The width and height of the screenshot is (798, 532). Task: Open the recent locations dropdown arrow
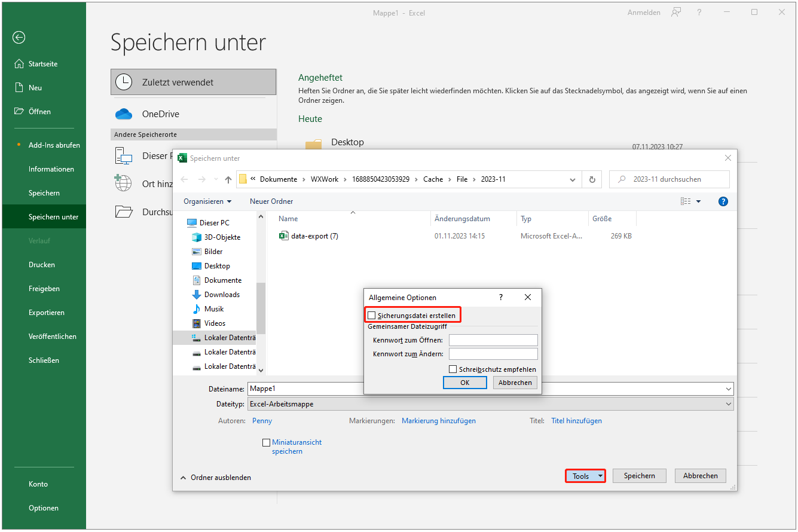pos(215,179)
